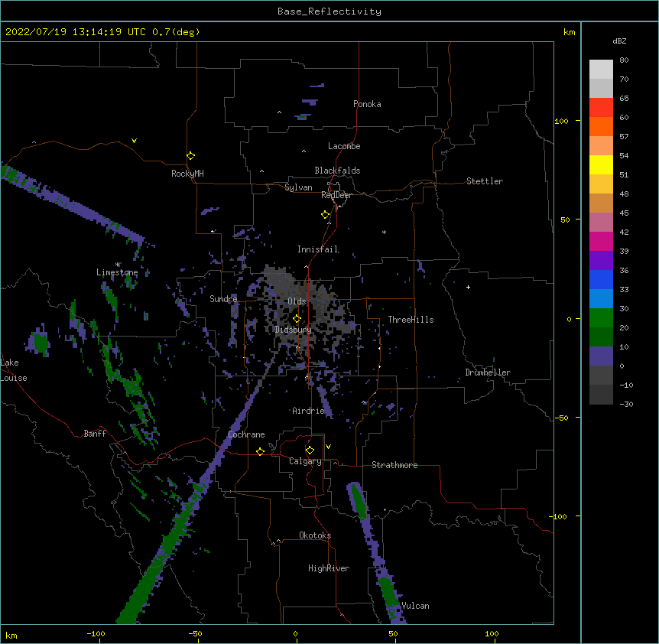Select the green 20-30 dBZ legend swatch
659x644 pixels.
[601, 318]
